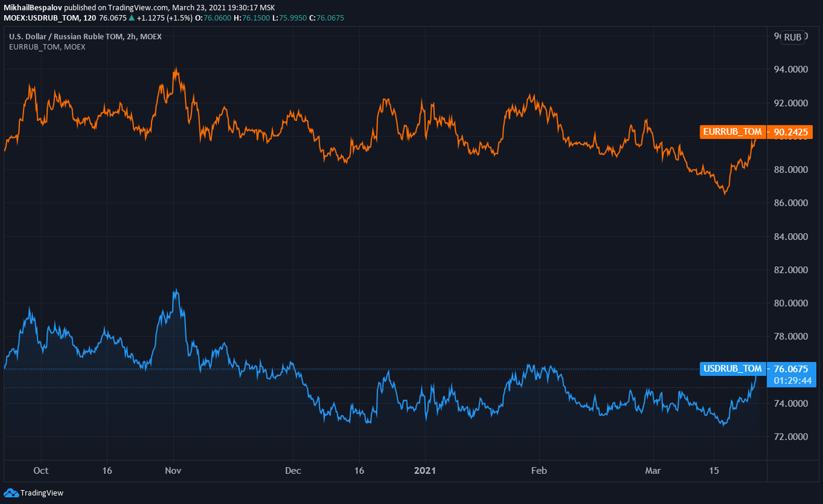Image resolution: width=823 pixels, height=504 pixels.
Task: Click the low value 75.9950
Action: click(294, 16)
